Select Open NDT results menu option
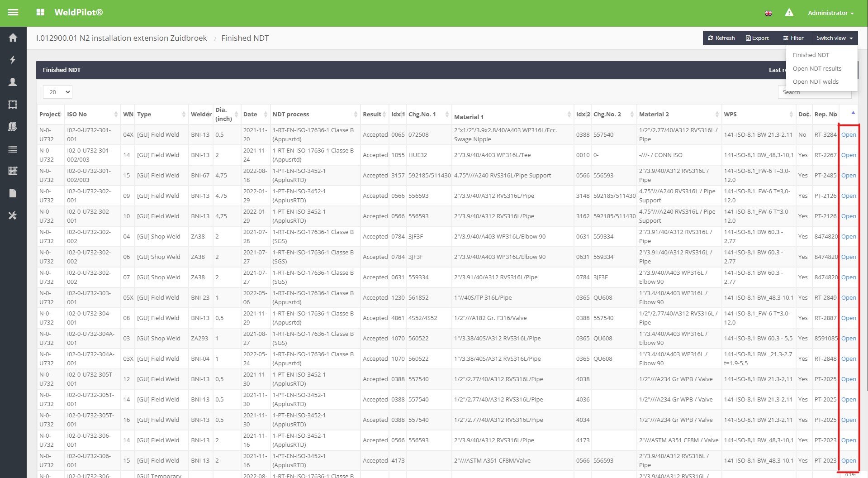 [817, 68]
